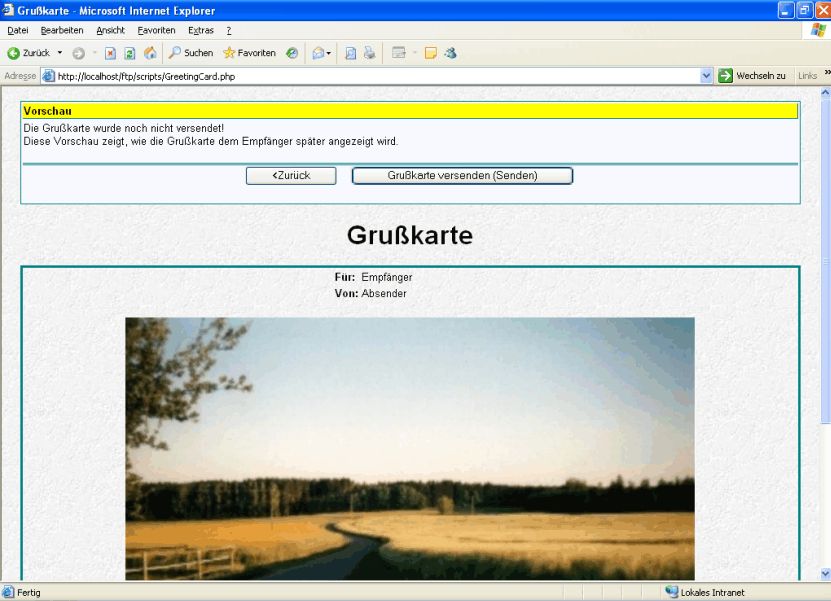This screenshot has width=831, height=601.
Task: Open the Extras menu
Action: click(201, 31)
